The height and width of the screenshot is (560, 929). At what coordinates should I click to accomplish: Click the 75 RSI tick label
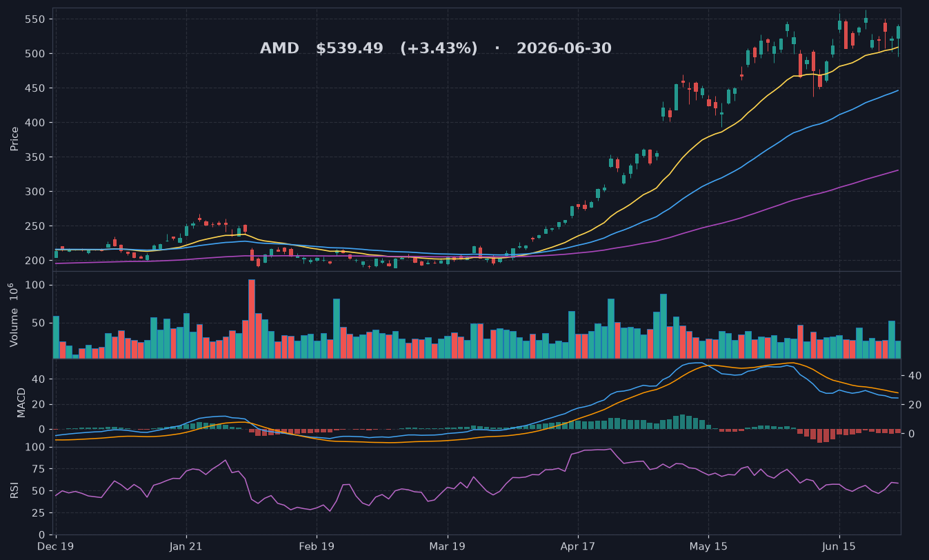(x=38, y=469)
